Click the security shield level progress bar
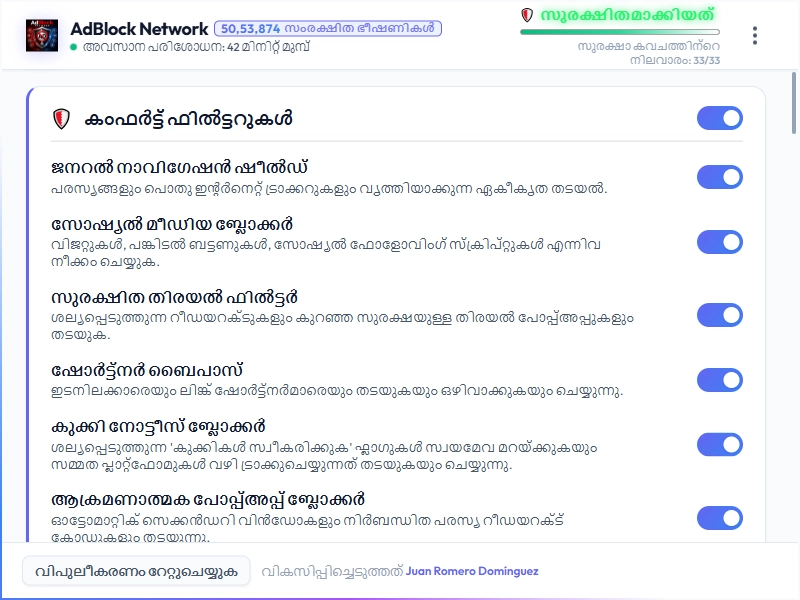The height and width of the screenshot is (600, 800). 620,32
